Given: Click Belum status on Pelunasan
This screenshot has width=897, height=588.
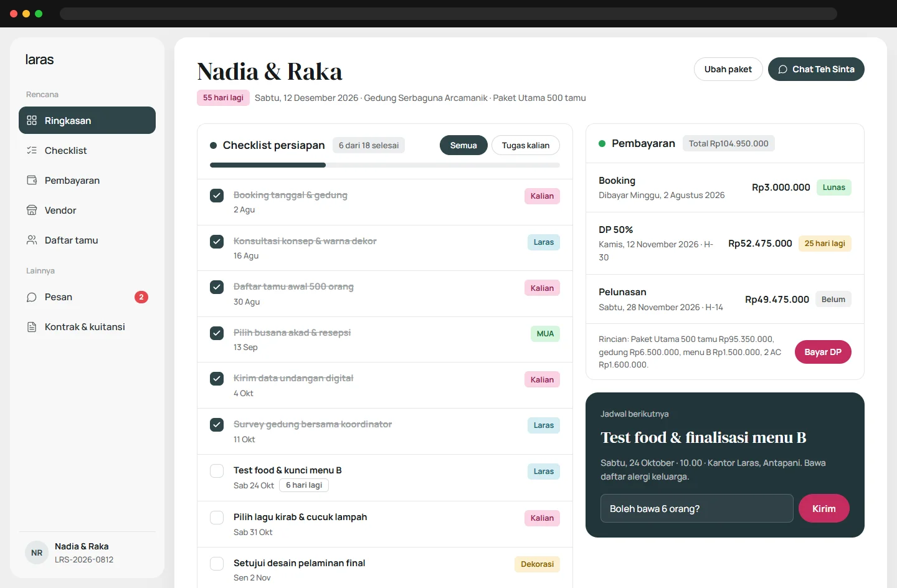Looking at the screenshot, I should [833, 300].
